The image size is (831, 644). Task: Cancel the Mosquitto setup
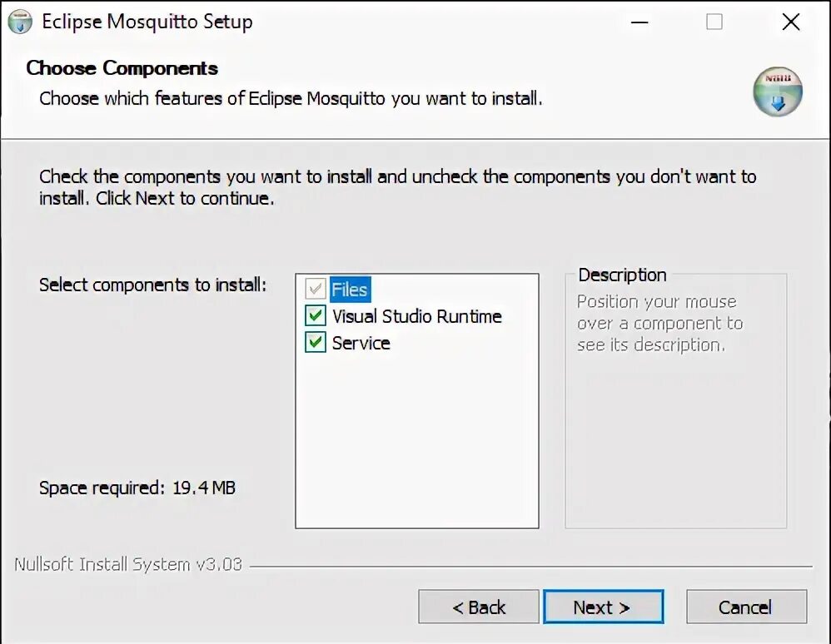pyautogui.click(x=746, y=607)
